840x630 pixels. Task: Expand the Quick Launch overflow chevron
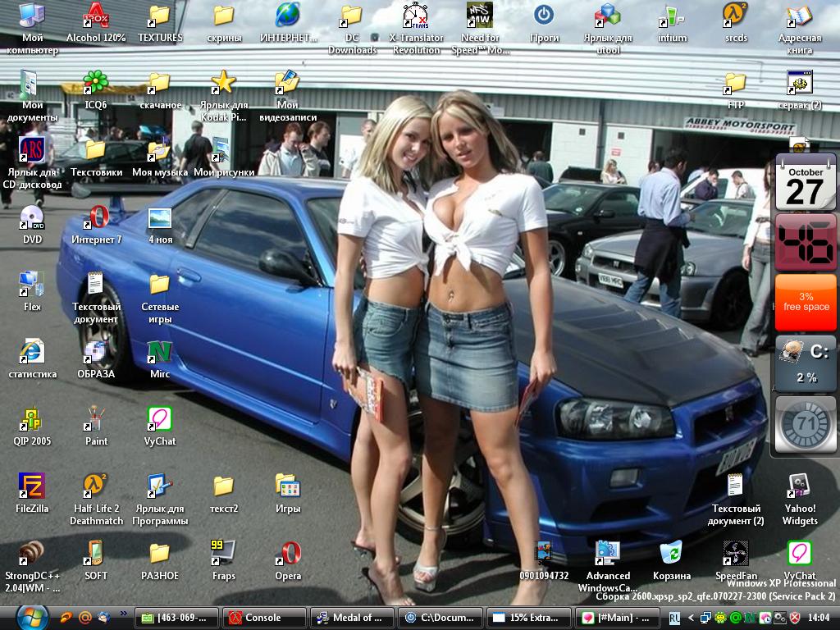(124, 613)
